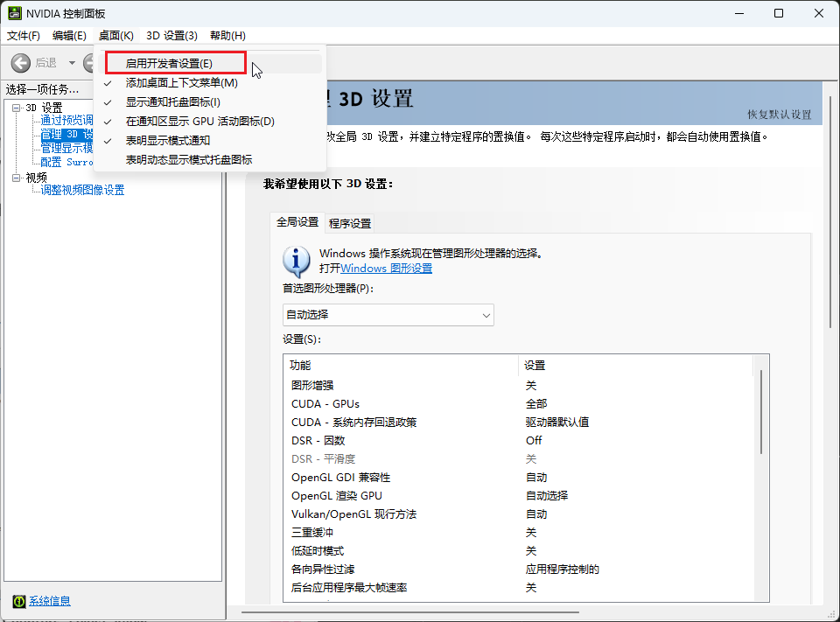This screenshot has width=840, height=622.
Task: Select the DSR - 因数 row
Action: click(519, 440)
